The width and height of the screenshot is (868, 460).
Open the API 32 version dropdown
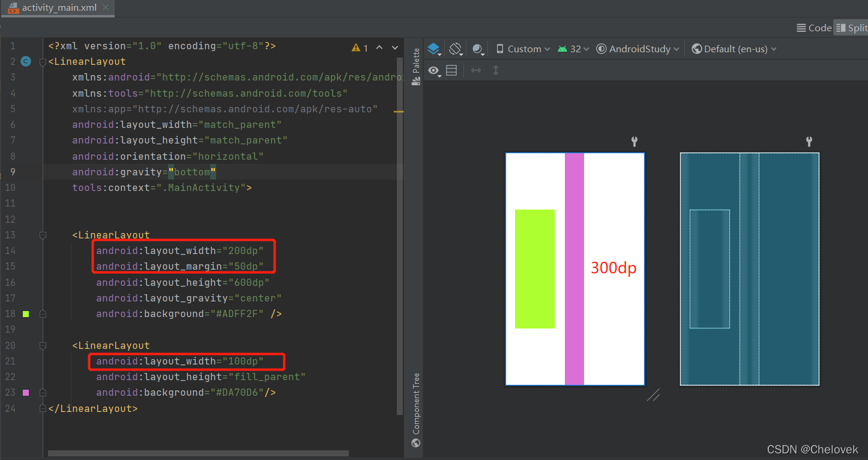pos(573,49)
